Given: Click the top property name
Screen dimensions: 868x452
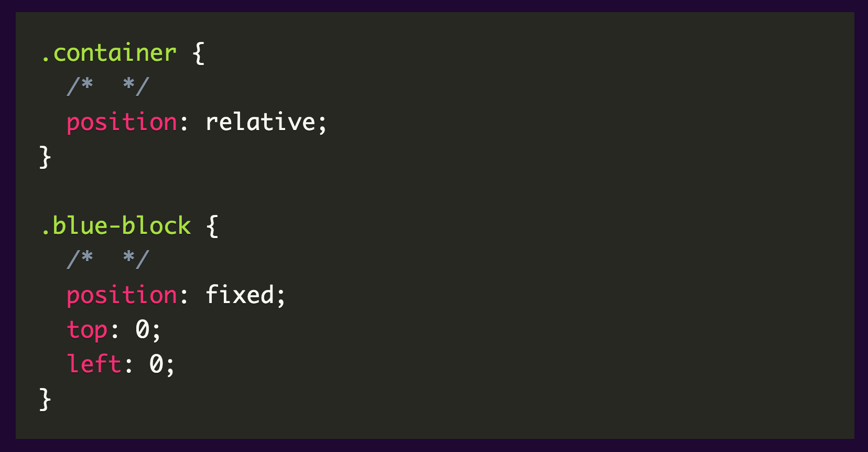Looking at the screenshot, I should click(87, 330).
